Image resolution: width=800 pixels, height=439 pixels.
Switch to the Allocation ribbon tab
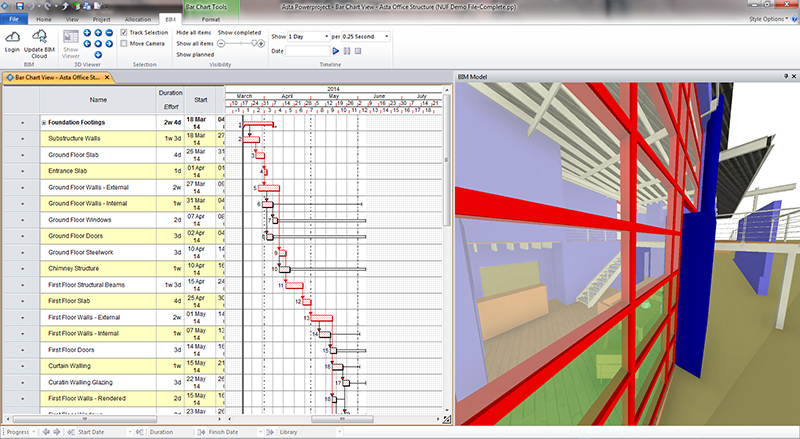tap(138, 19)
